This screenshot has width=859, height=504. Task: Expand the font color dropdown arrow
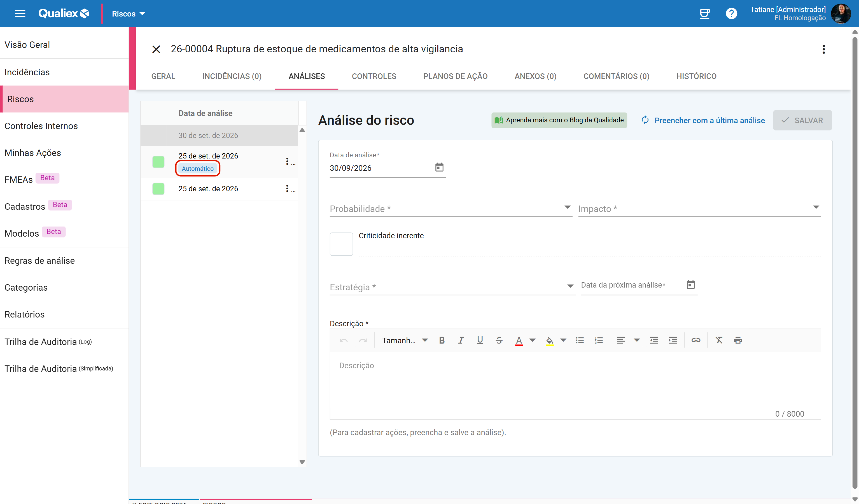pyautogui.click(x=533, y=340)
